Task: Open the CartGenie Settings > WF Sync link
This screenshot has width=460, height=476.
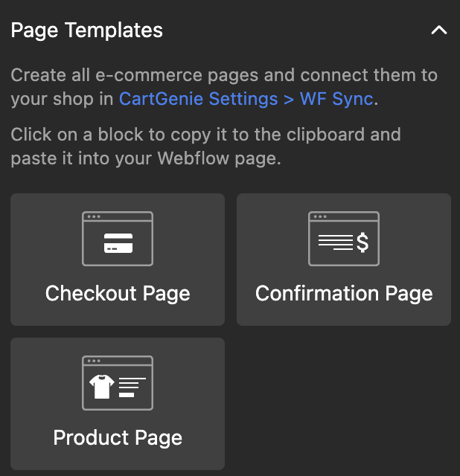Action: (x=246, y=99)
